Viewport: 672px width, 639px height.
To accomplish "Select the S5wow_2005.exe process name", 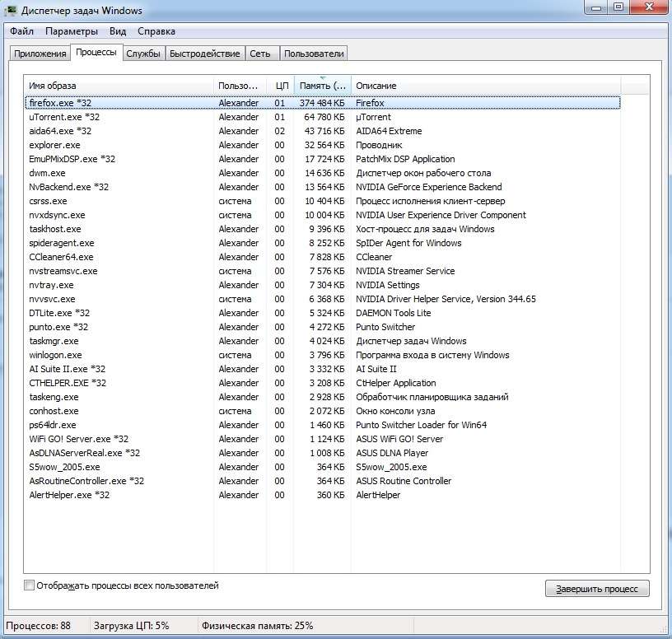I will 64,467.
